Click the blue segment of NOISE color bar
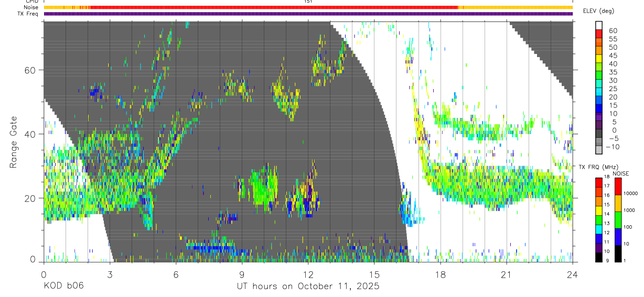Screen dimensions: 644x297 pyautogui.click(x=618, y=237)
